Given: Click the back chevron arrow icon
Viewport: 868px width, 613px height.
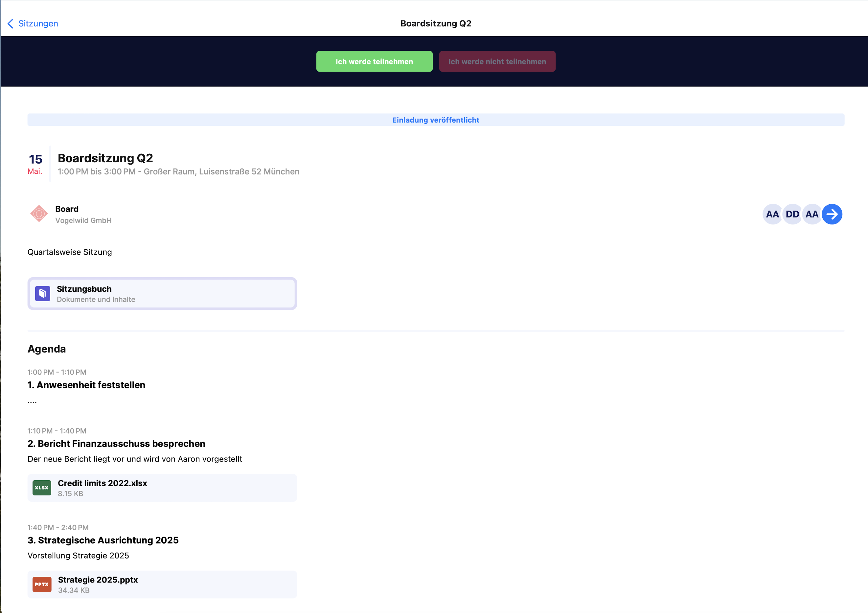Looking at the screenshot, I should [x=11, y=23].
